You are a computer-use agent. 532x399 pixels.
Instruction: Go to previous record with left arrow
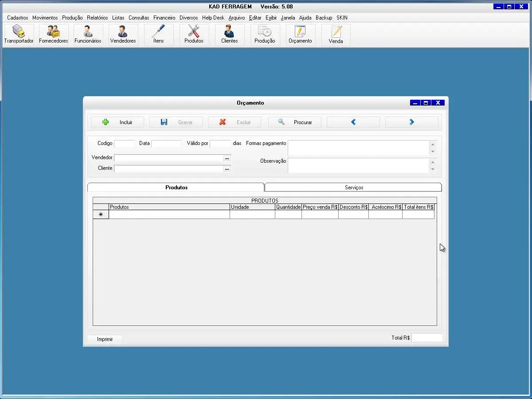tap(353, 122)
